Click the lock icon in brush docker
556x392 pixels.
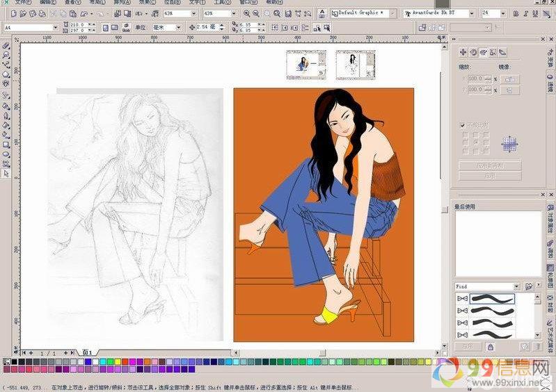coord(490,346)
